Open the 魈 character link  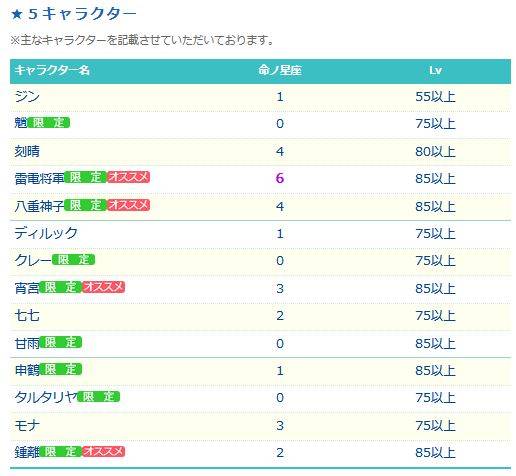21,123
